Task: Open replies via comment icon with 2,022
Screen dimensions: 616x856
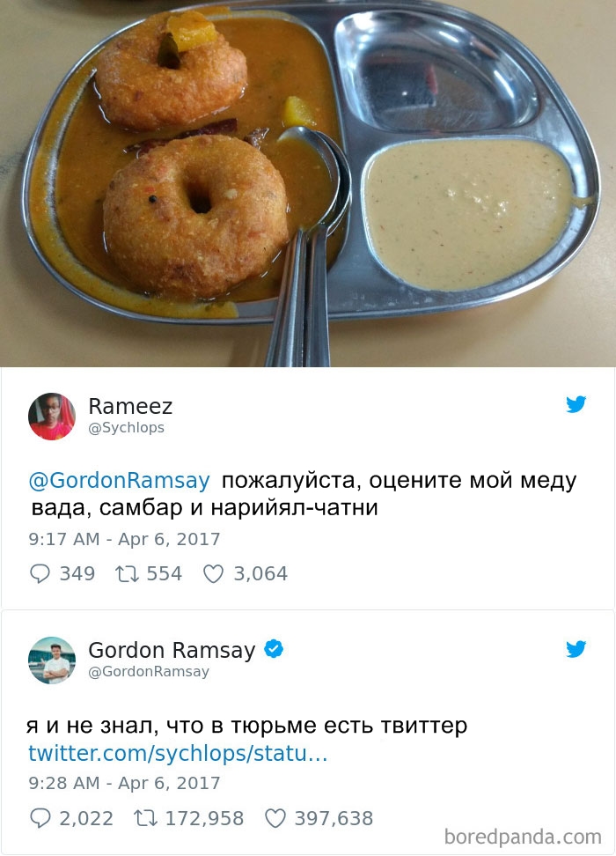Action: click(x=40, y=818)
